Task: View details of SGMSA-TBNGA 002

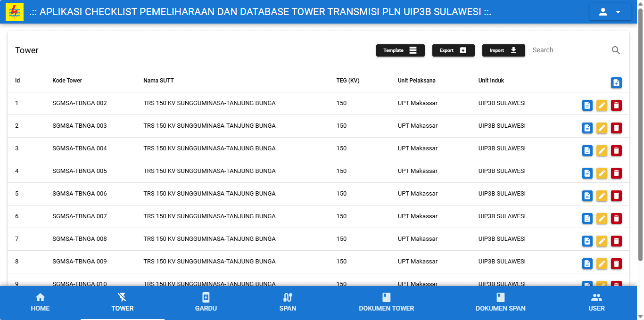Action: click(587, 105)
